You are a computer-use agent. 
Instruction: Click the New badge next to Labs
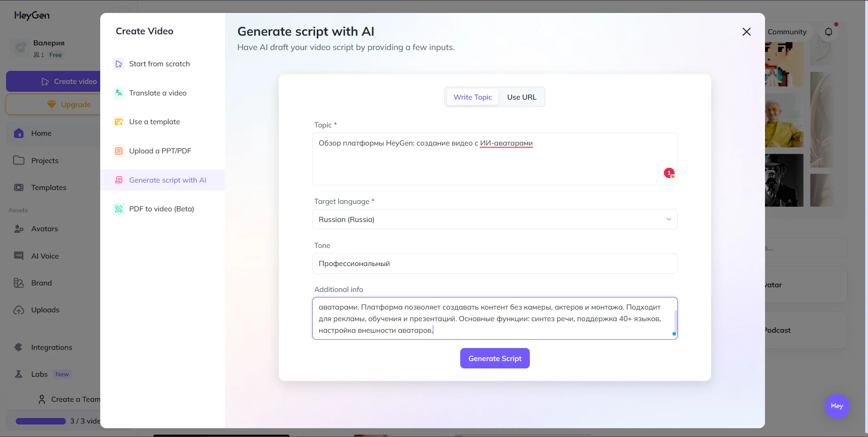[x=62, y=374]
